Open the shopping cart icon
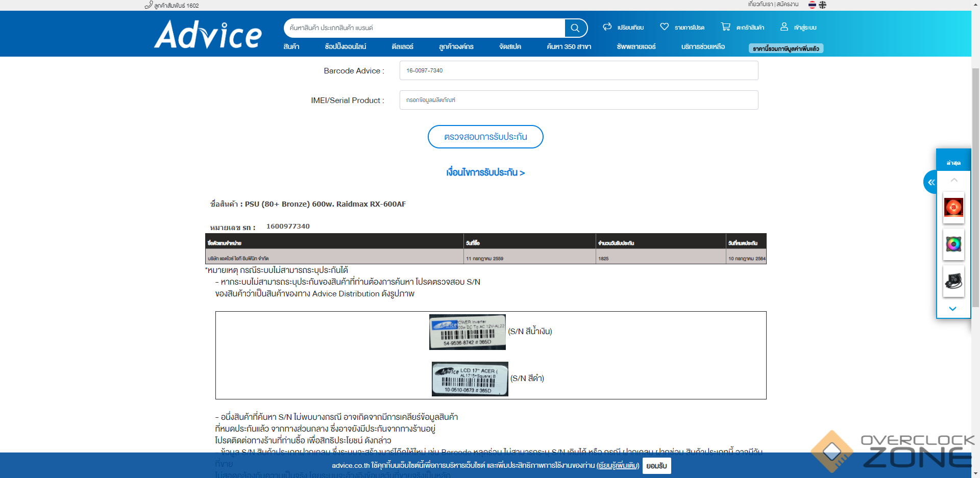The image size is (980, 478). pos(725,27)
